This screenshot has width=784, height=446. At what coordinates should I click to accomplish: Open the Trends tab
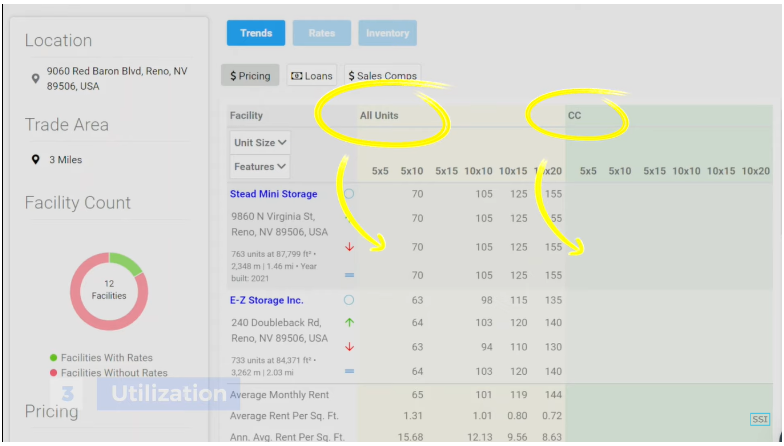point(256,33)
